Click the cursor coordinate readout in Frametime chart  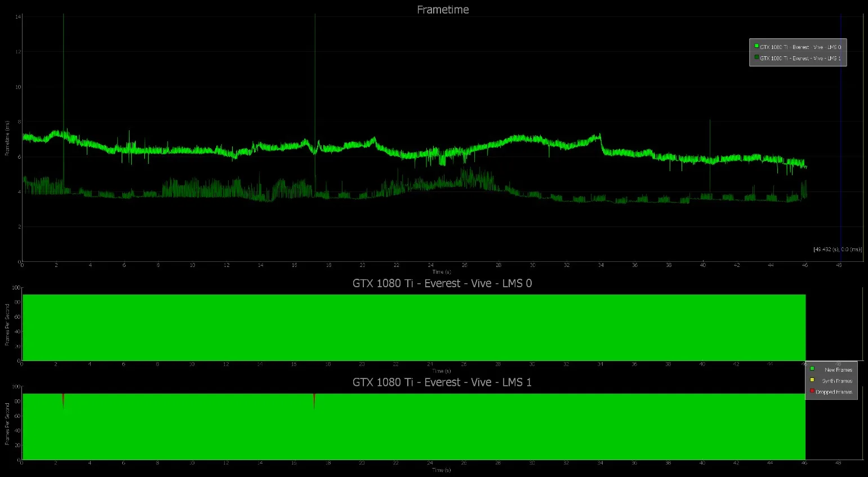(837, 249)
